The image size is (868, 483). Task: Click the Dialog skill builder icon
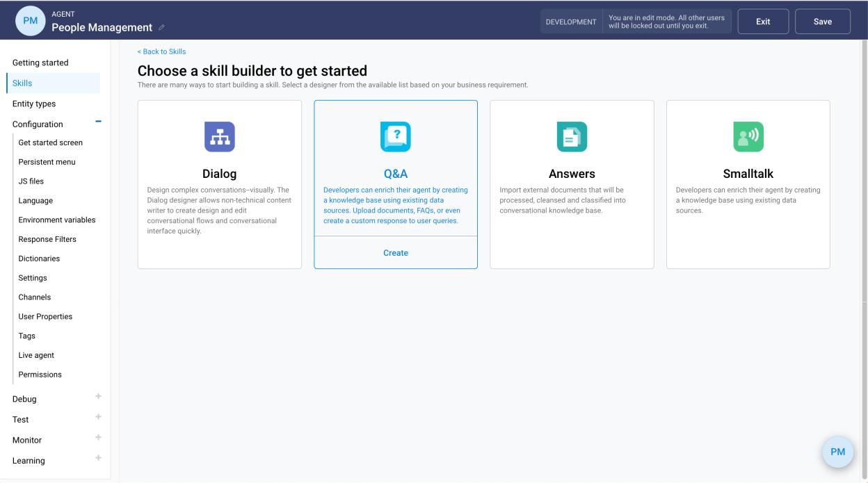219,137
